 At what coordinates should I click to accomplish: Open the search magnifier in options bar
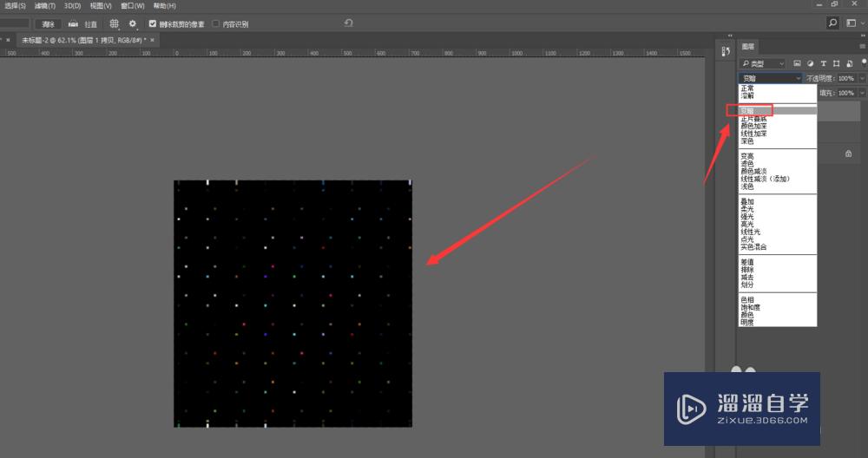[832, 23]
